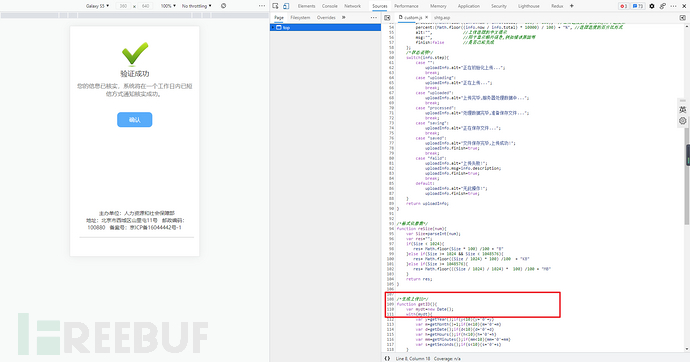The width and height of the screenshot is (690, 362).
Task: Close the custom.js file tab
Action: click(x=426, y=18)
